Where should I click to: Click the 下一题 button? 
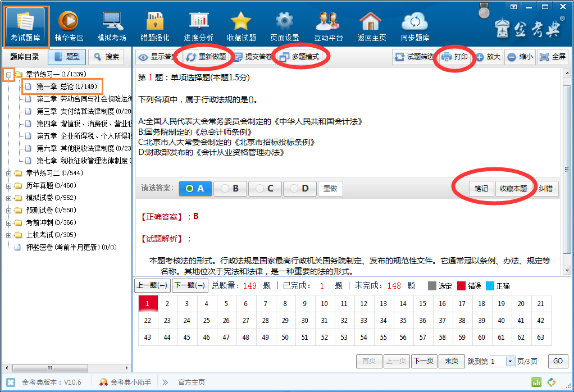pos(190,285)
